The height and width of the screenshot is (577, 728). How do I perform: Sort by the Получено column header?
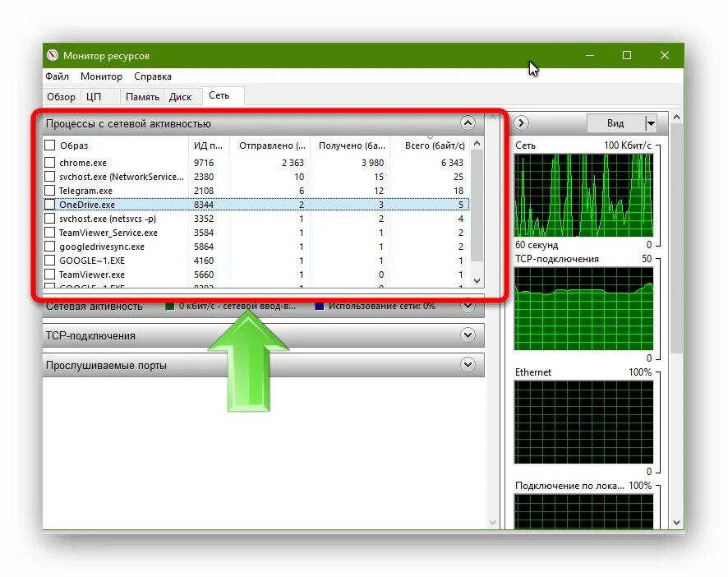click(x=350, y=145)
